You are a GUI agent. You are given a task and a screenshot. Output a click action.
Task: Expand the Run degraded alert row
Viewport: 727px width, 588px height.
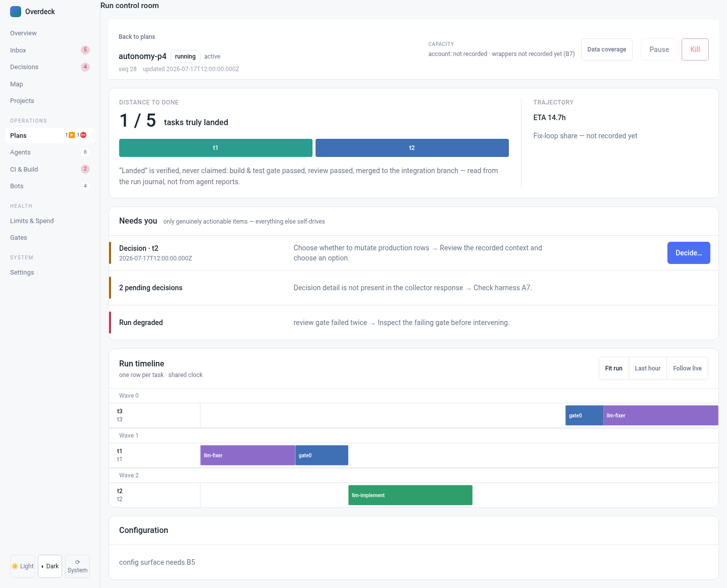coord(413,323)
